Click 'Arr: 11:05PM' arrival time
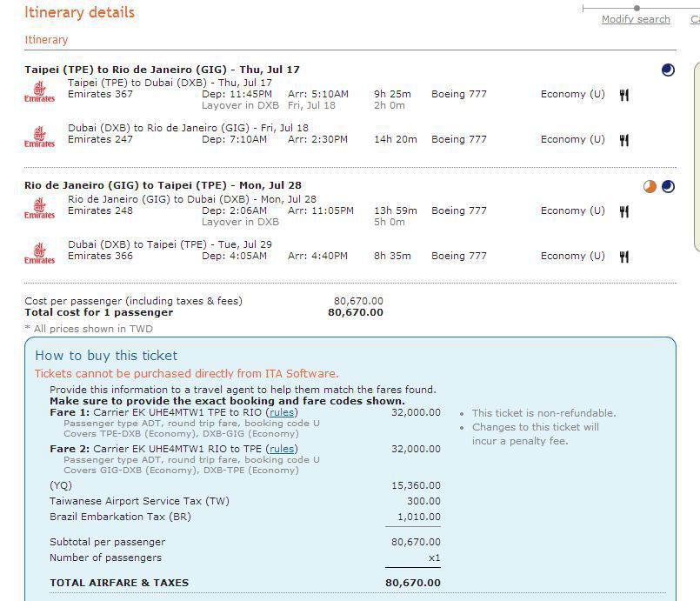700x601 pixels. click(321, 210)
